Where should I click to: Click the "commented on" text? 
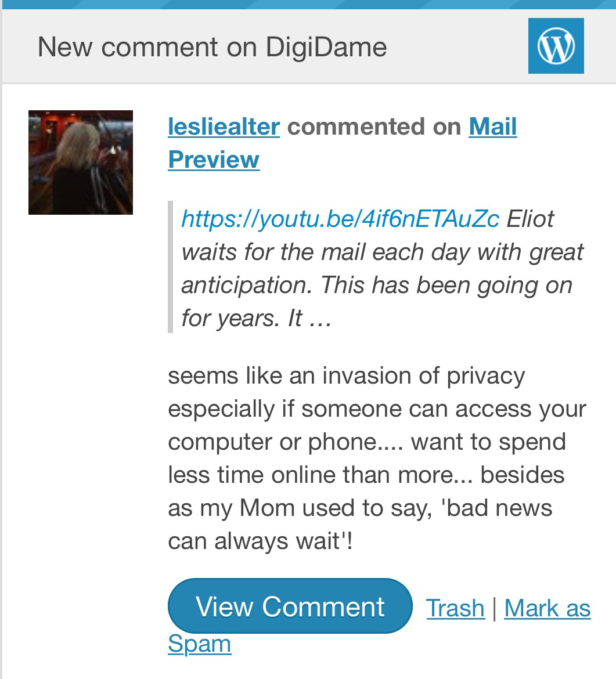coord(374,127)
